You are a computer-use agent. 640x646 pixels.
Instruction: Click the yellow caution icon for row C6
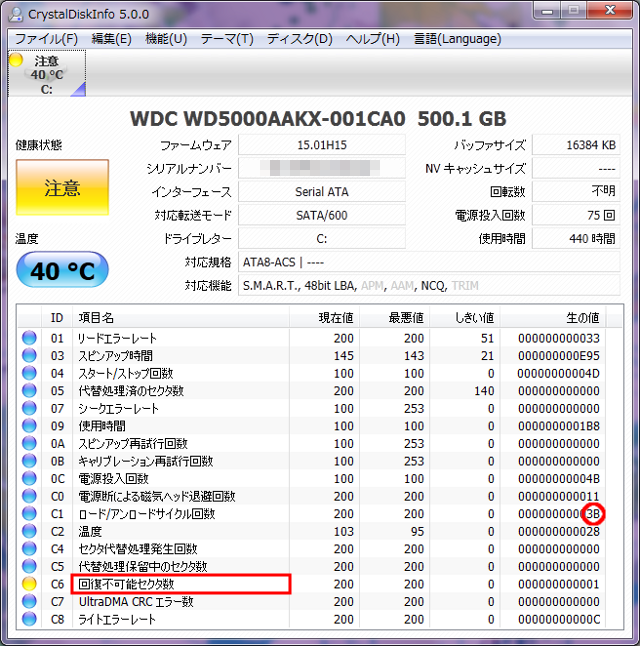tap(29, 584)
